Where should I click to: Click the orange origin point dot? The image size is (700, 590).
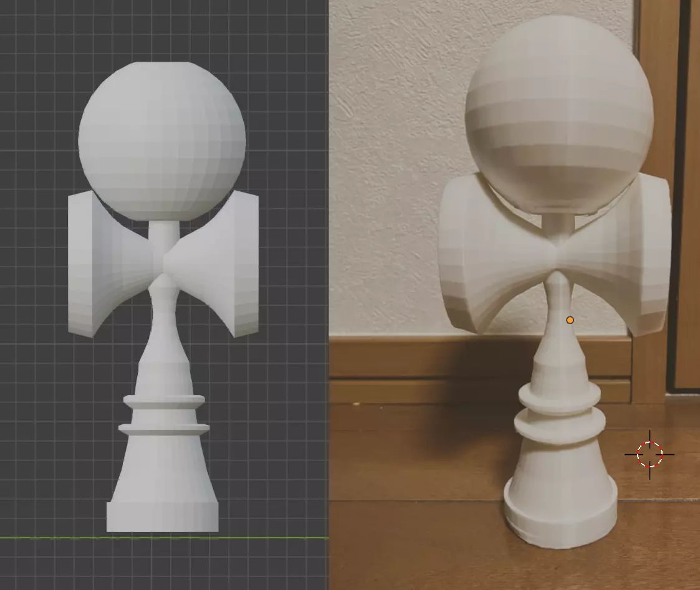point(570,320)
